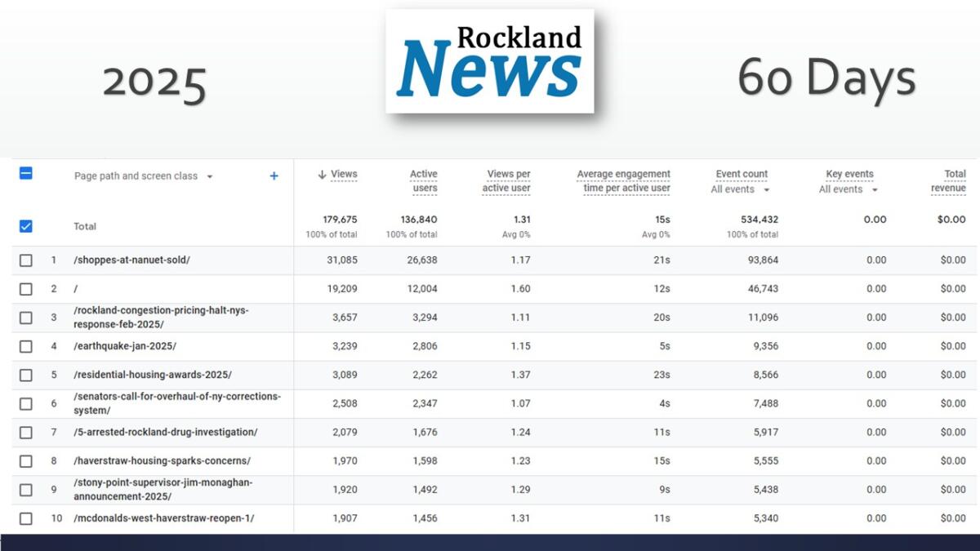Open the Key events All events dropdown
This screenshot has width=980, height=551.
(849, 189)
